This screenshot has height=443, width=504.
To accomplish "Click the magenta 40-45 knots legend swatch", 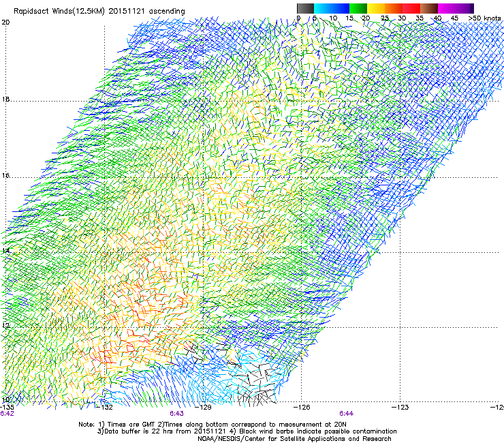I will click(x=447, y=8).
